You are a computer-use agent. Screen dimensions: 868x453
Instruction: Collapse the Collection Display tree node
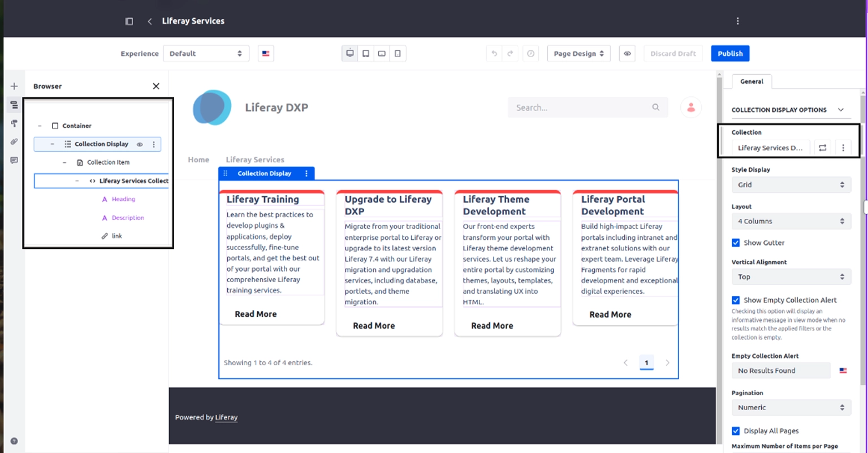pyautogui.click(x=52, y=144)
